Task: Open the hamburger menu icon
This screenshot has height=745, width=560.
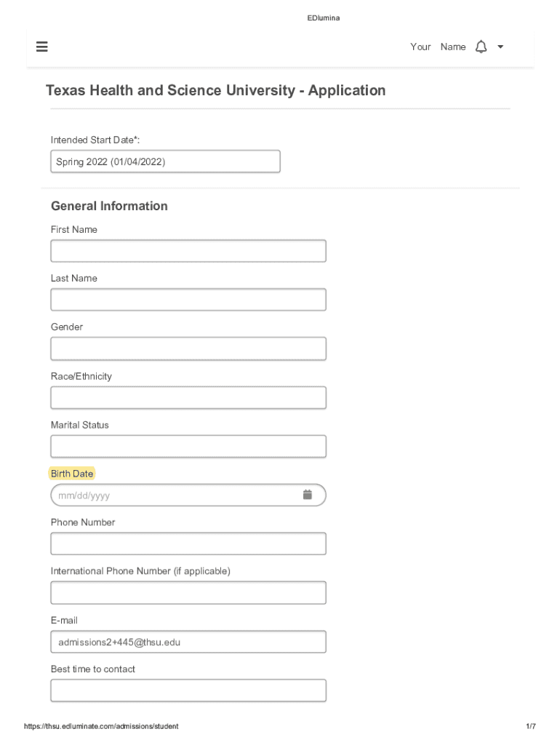Action: tap(41, 47)
